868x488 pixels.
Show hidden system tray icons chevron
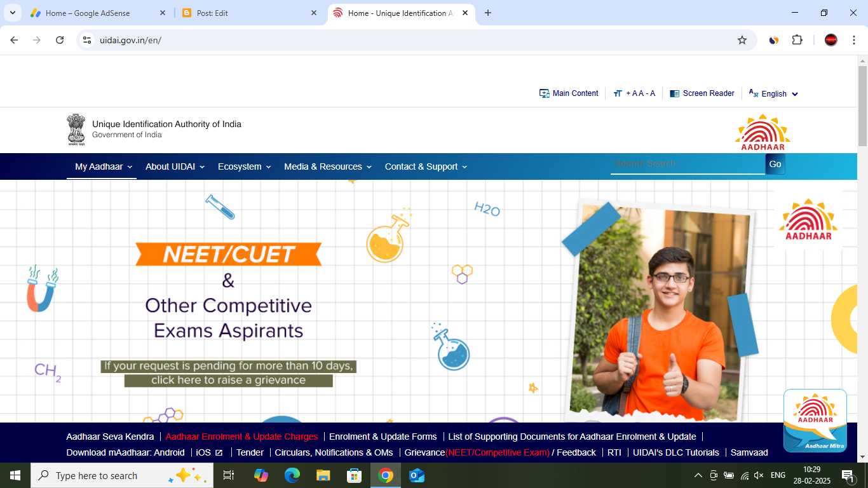698,475
